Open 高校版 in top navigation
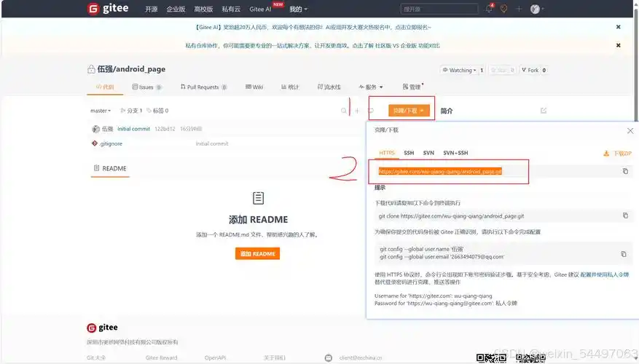 point(203,9)
